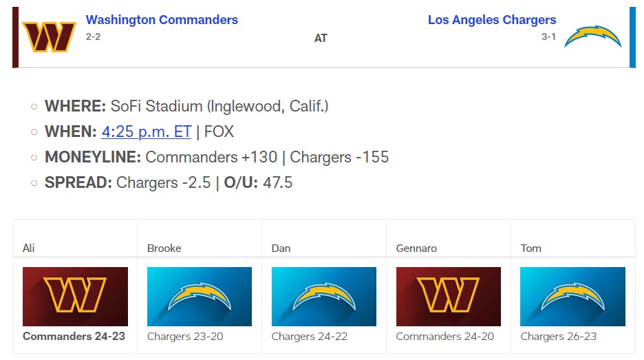Screen dimensions: 644x360
Task: Open the Los Angeles Chargers team link
Action: (491, 20)
